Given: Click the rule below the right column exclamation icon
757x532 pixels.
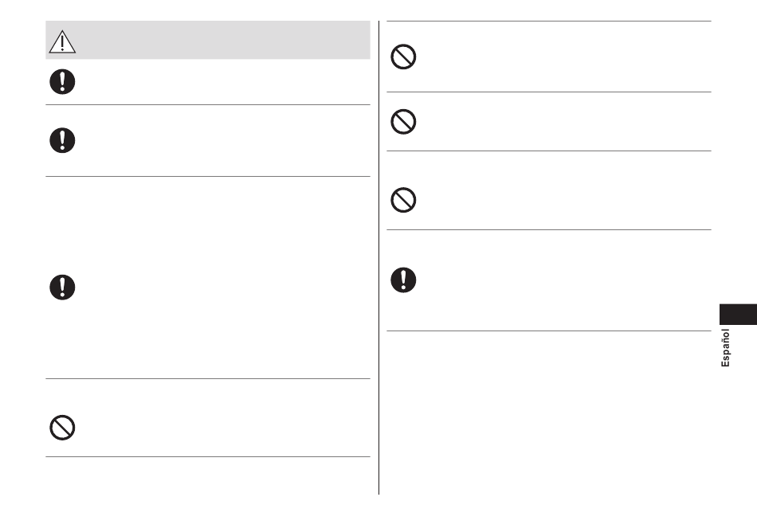Looking at the screenshot, I should (x=549, y=331).
